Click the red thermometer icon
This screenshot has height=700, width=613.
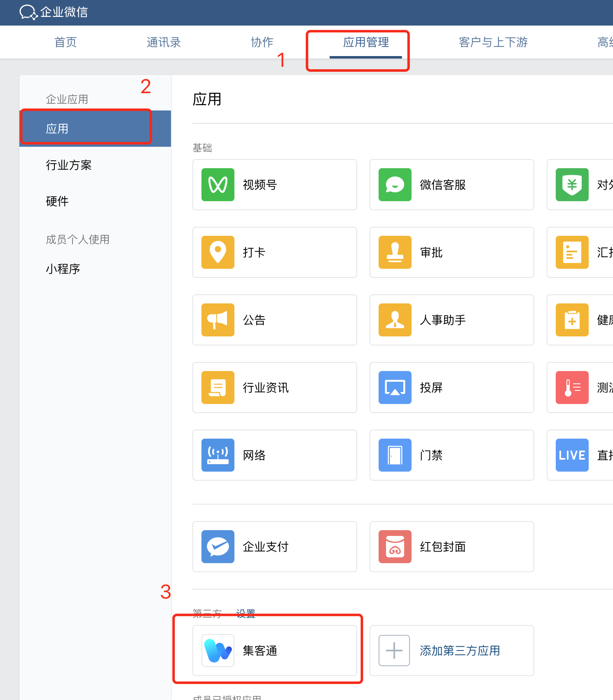click(x=572, y=388)
